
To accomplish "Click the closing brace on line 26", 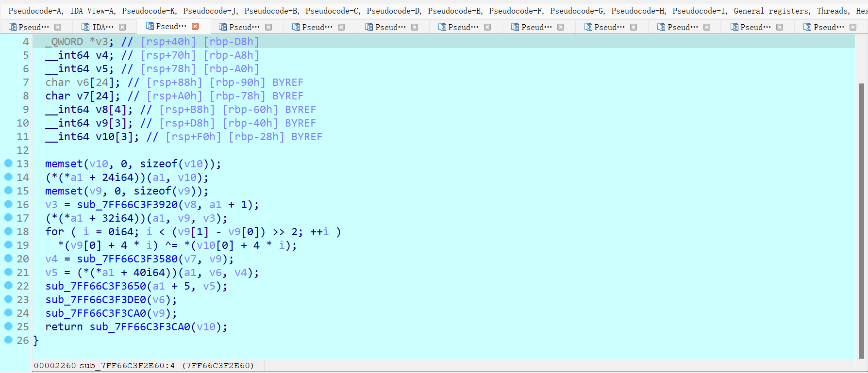I will coord(35,341).
